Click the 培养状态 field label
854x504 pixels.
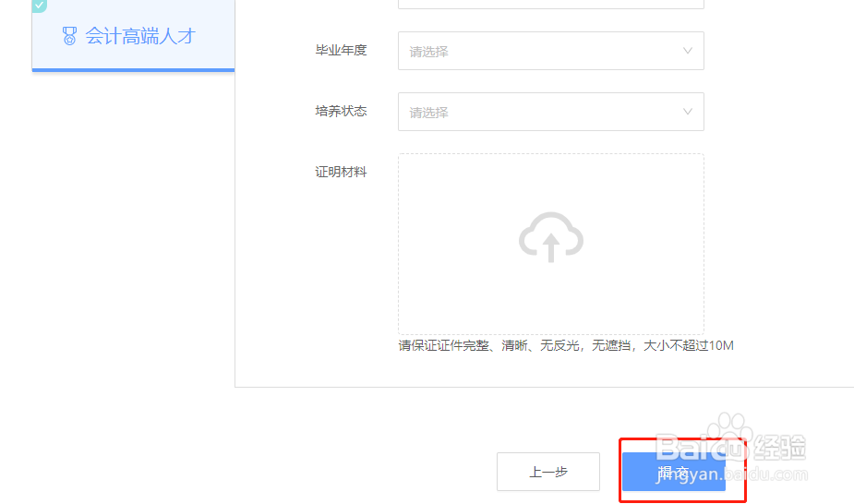pyautogui.click(x=341, y=111)
